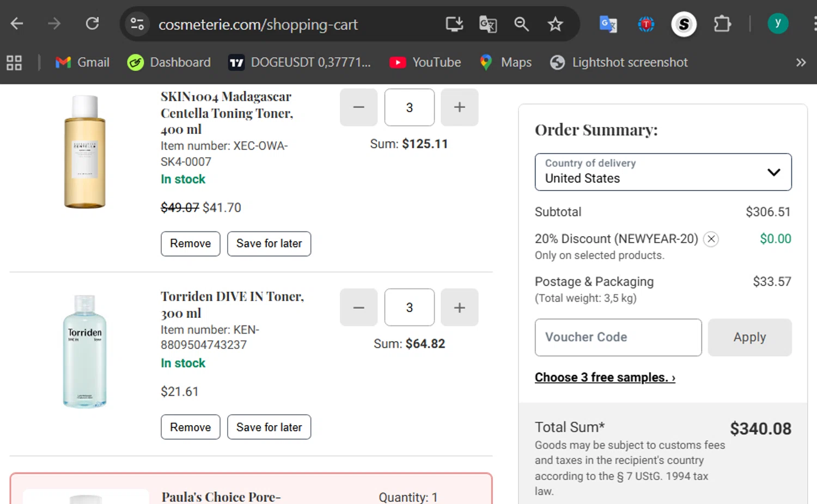The image size is (817, 504).
Task: Show more bookmarks with double chevron
Action: (x=801, y=63)
